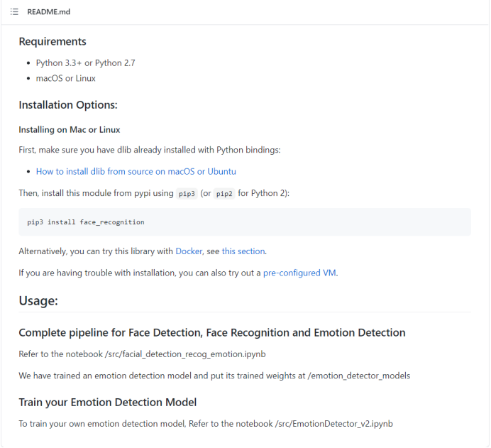
Task: Click the README.md file title
Action: (x=49, y=12)
